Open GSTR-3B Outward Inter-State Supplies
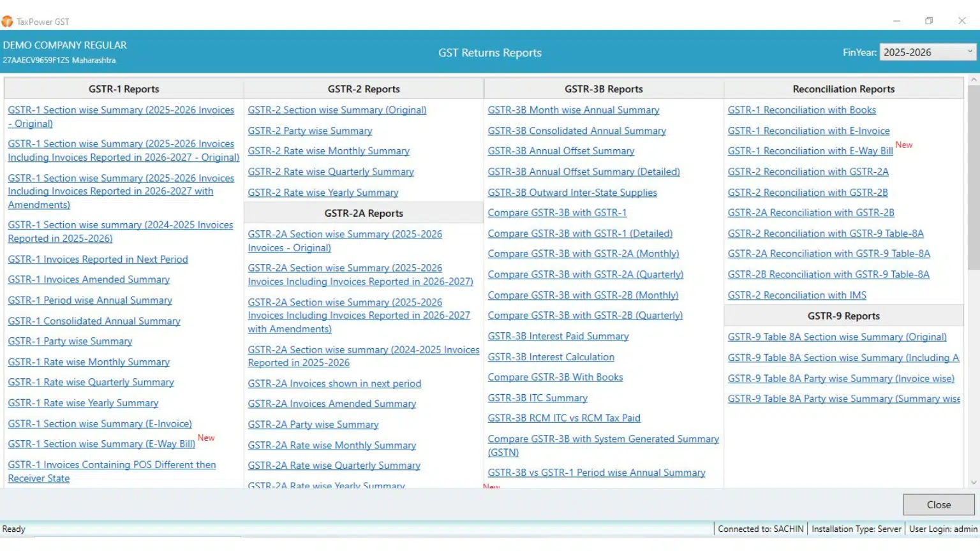Image resolution: width=980 pixels, height=551 pixels. pyautogui.click(x=572, y=193)
